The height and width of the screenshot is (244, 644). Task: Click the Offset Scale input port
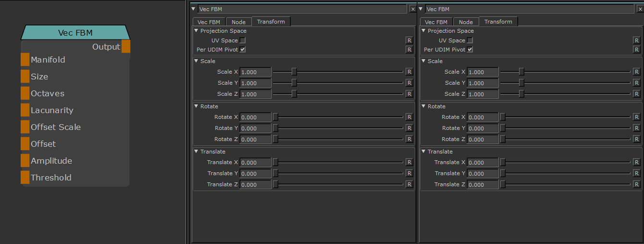pyautogui.click(x=25, y=127)
